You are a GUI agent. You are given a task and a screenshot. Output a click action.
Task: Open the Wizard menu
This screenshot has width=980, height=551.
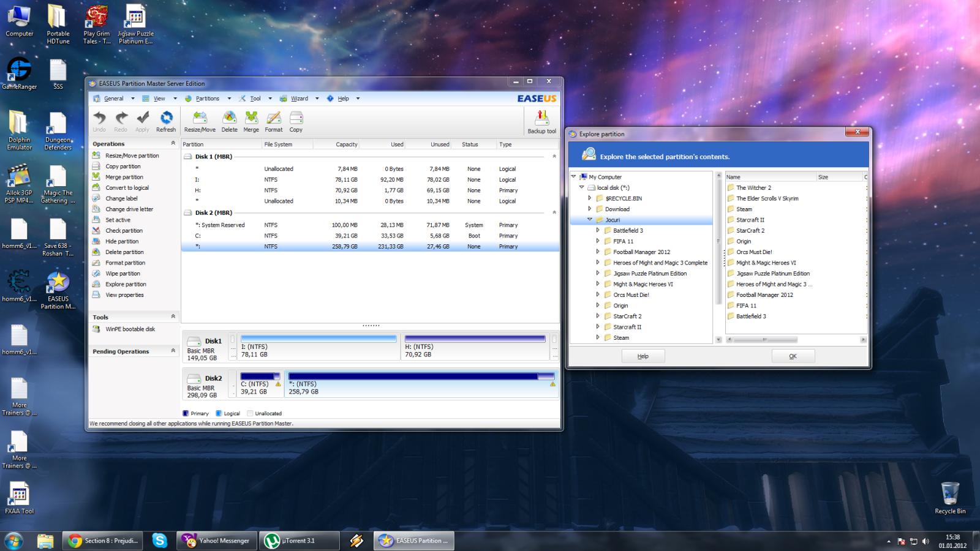[299, 99]
